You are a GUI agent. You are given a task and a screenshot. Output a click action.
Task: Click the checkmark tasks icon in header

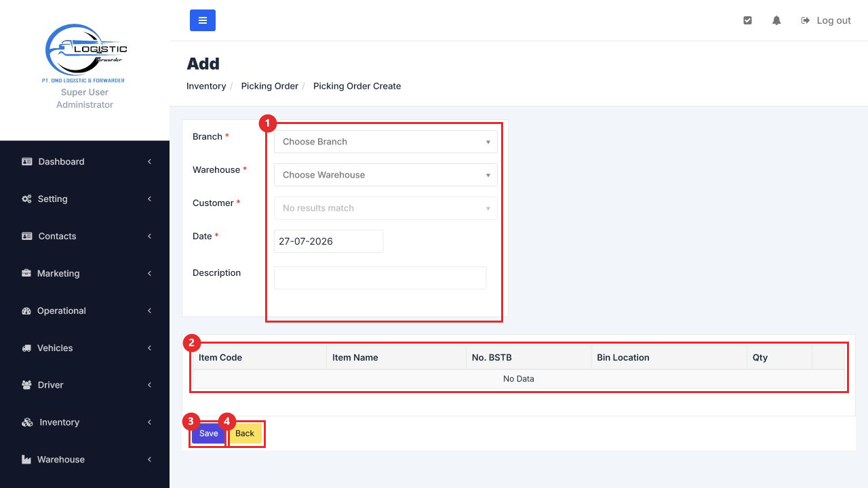pyautogui.click(x=747, y=20)
